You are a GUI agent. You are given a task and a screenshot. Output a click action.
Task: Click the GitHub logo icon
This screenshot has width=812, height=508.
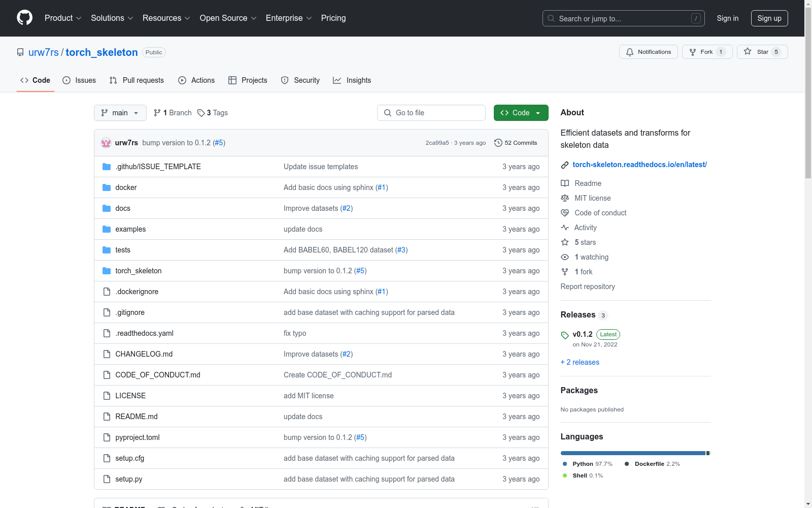(24, 18)
